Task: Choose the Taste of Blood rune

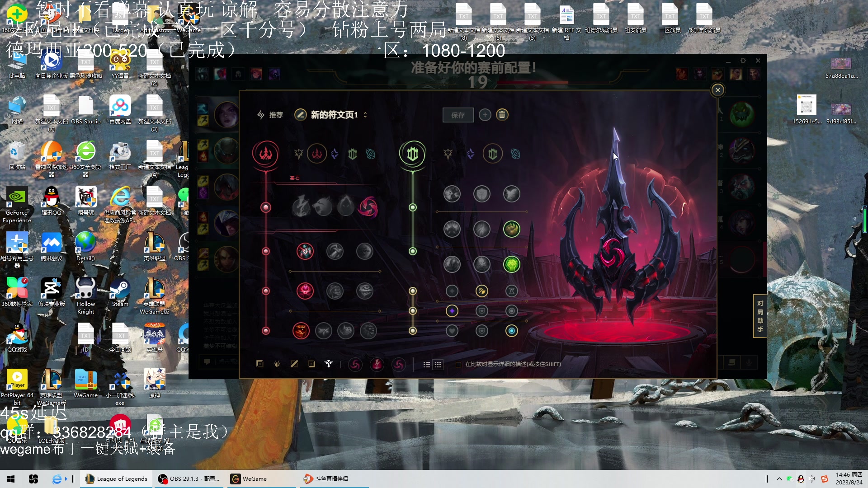Action: click(x=335, y=251)
